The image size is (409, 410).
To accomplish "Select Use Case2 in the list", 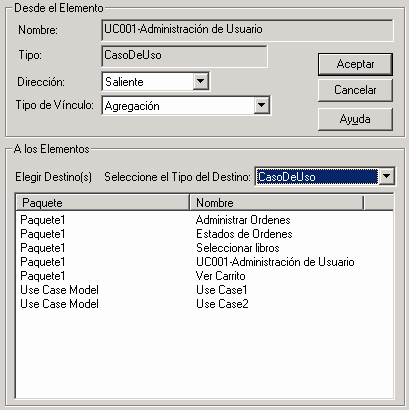I will tap(204, 304).
